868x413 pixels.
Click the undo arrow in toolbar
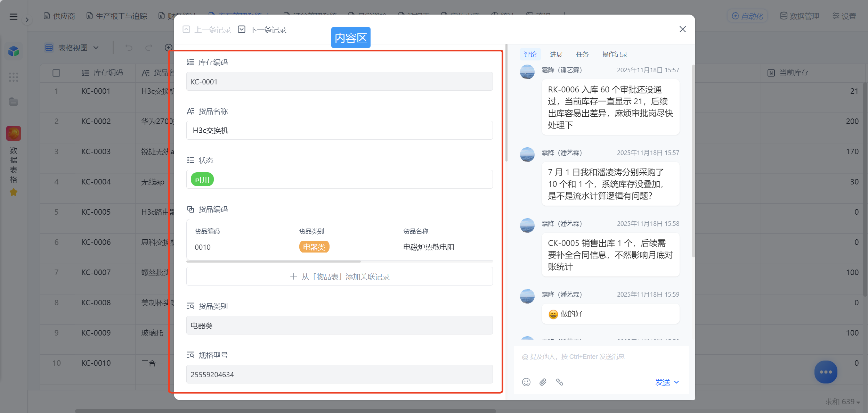[x=129, y=48]
